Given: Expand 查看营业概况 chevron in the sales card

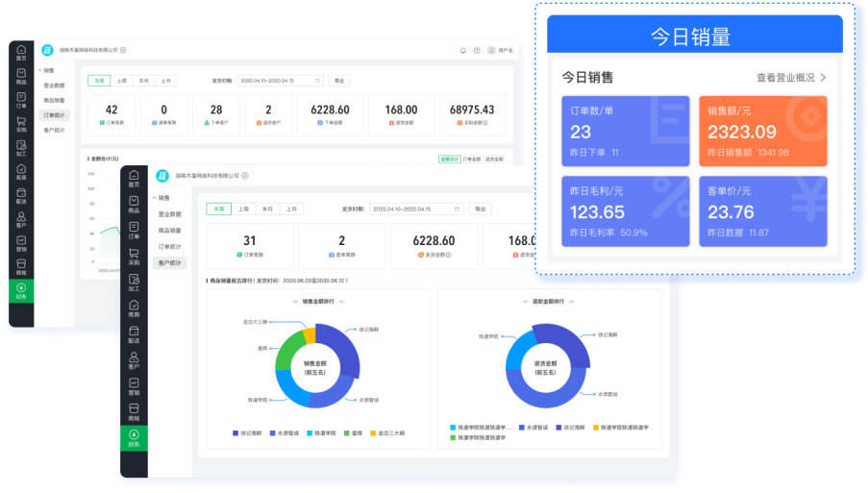Looking at the screenshot, I should pyautogui.click(x=823, y=78).
